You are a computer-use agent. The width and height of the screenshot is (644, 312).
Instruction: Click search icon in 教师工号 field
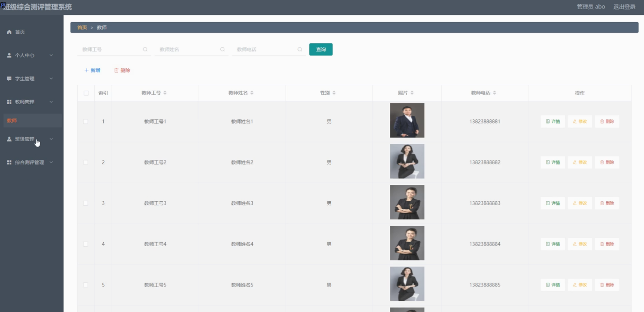(145, 50)
